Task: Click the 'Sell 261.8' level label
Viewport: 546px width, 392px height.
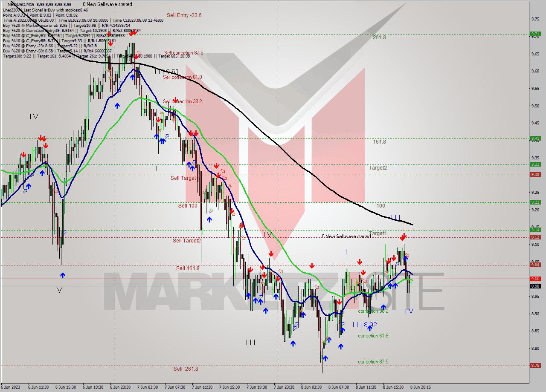Action: coord(186,369)
